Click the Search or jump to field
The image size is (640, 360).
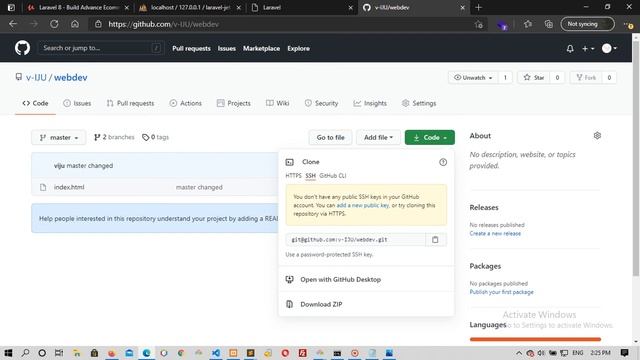[101, 48]
